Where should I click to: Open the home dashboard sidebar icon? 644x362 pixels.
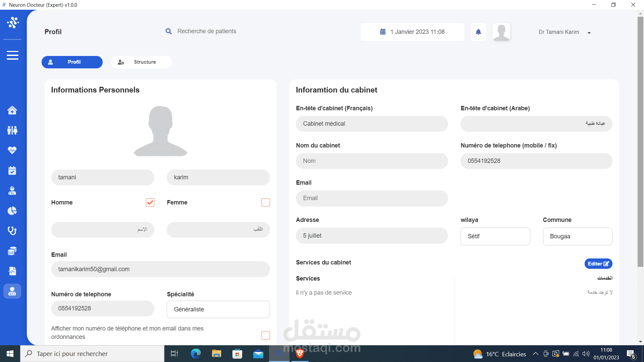coord(12,110)
